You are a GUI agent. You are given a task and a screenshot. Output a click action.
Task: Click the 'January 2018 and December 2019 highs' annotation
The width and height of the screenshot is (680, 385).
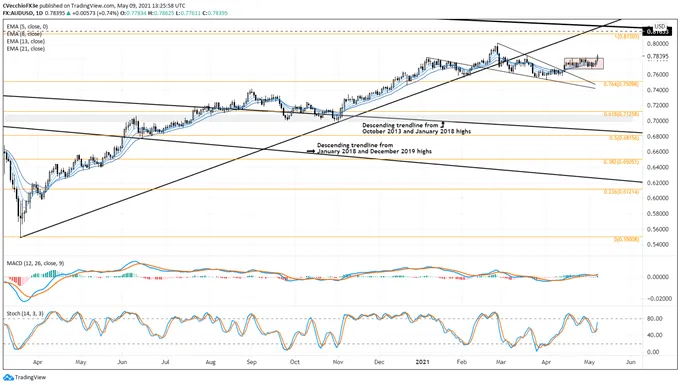tap(374, 151)
